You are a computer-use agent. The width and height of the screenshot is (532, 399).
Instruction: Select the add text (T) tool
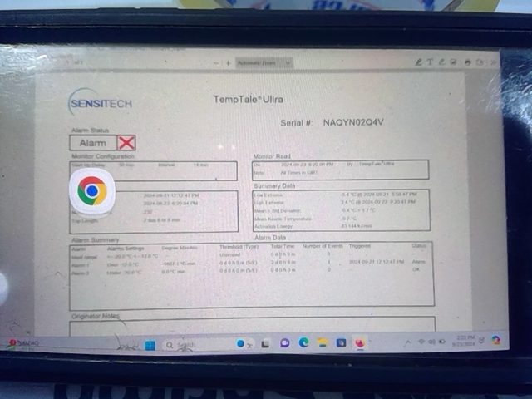(430, 62)
